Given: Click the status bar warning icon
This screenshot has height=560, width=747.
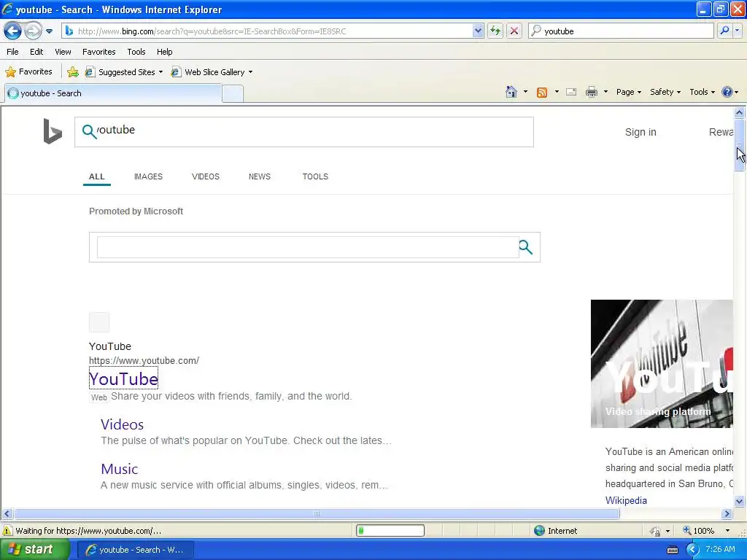Looking at the screenshot, I should click(7, 531).
